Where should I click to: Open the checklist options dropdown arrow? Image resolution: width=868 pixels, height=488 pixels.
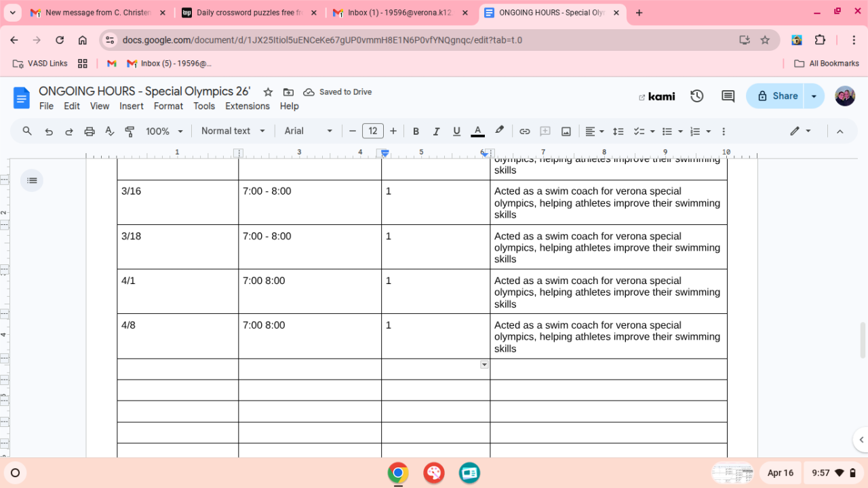[x=652, y=131]
